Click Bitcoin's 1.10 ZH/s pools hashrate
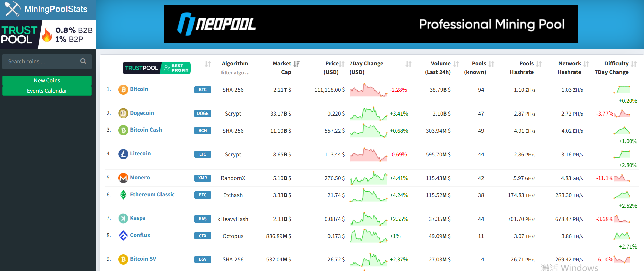 pyautogui.click(x=525, y=90)
